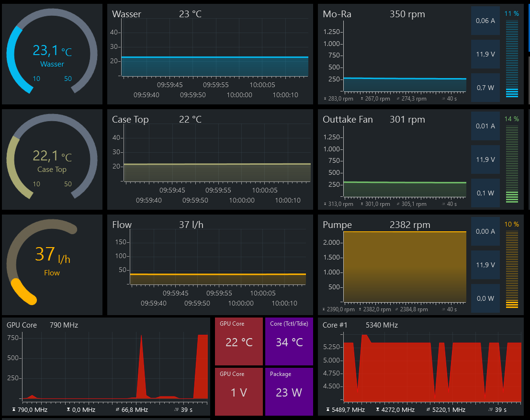Click the Outtake Fan 14 % label
Viewport: 530px width, 420px height.
[512, 119]
